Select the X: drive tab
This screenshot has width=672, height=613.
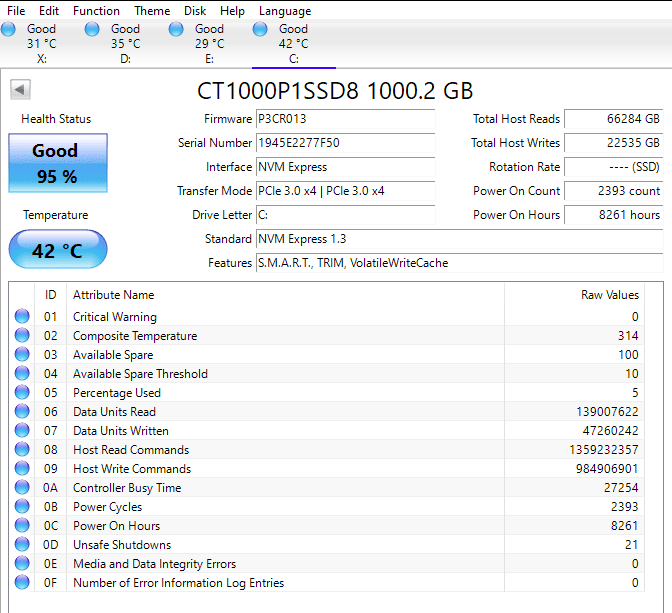coord(42,44)
